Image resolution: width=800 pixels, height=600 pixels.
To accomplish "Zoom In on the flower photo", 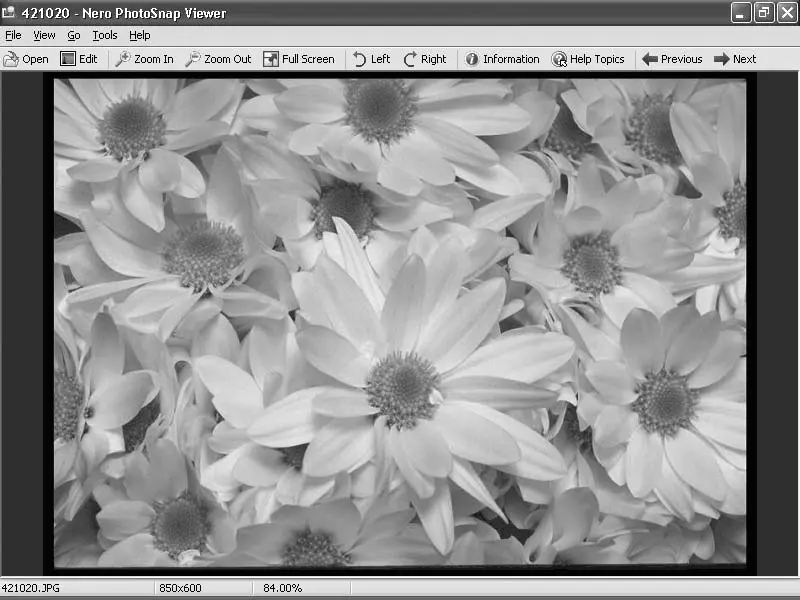I will pyautogui.click(x=144, y=59).
